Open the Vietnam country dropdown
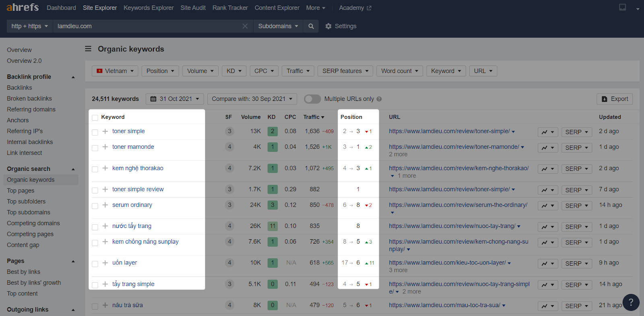 pos(115,71)
